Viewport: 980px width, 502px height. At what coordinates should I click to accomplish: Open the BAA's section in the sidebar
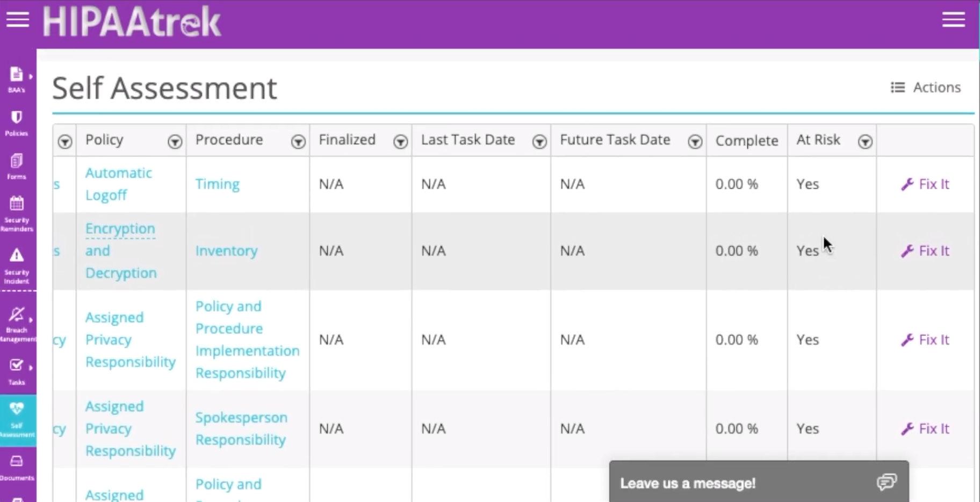coord(17,80)
